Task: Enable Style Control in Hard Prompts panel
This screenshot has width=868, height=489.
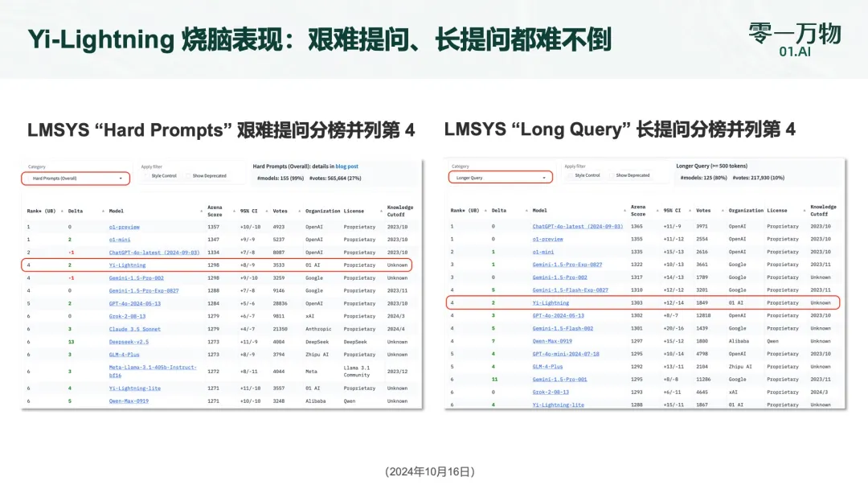Action: pyautogui.click(x=161, y=176)
